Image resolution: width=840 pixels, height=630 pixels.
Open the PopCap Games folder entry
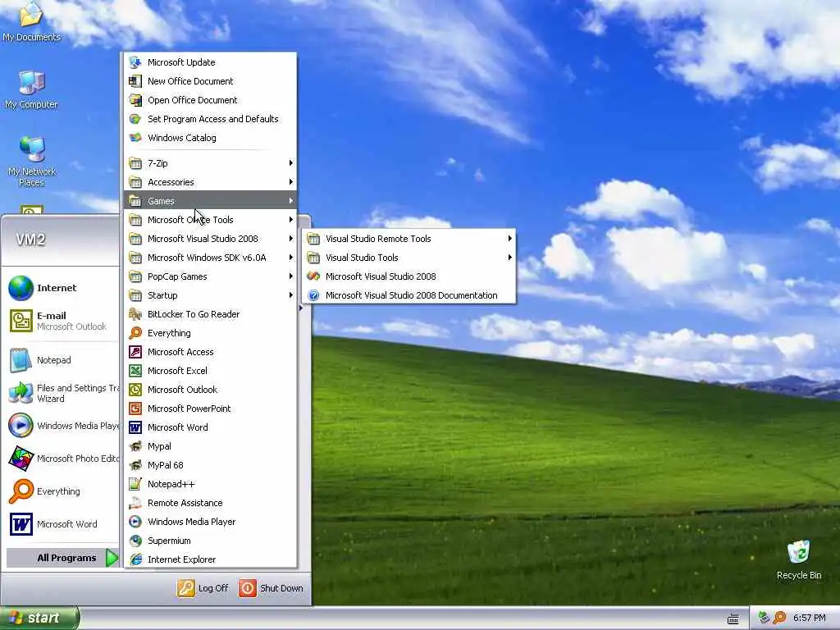click(x=210, y=276)
